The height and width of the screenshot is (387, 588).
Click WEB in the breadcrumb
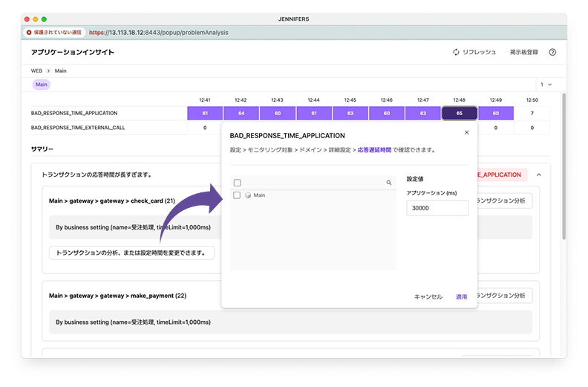click(x=36, y=71)
